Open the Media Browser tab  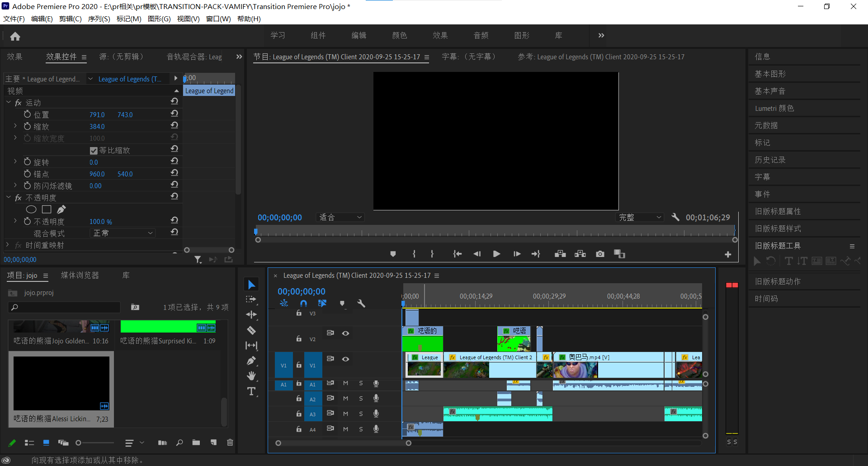point(80,275)
